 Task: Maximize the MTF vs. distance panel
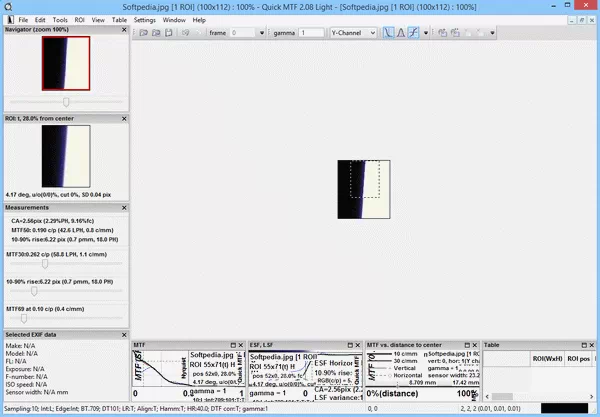[x=467, y=345]
